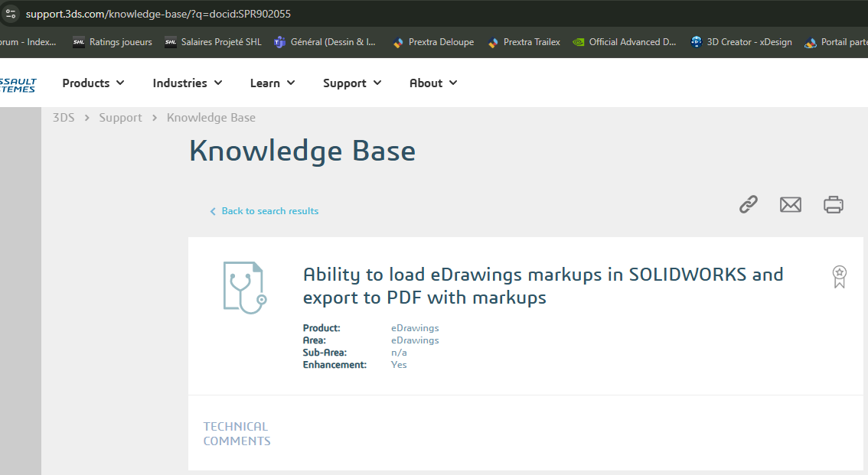
Task: Select the article title text
Action: click(x=543, y=286)
